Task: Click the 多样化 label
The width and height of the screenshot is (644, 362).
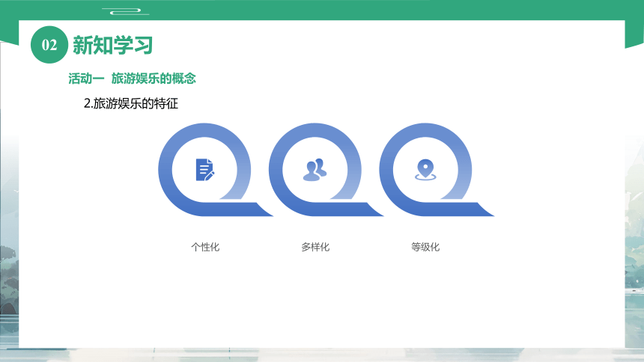Action: [315, 247]
